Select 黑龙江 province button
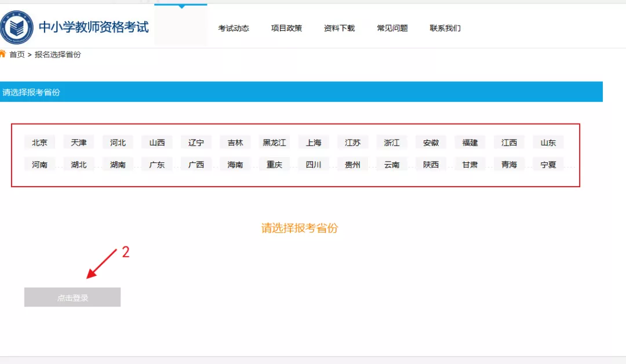 (274, 143)
